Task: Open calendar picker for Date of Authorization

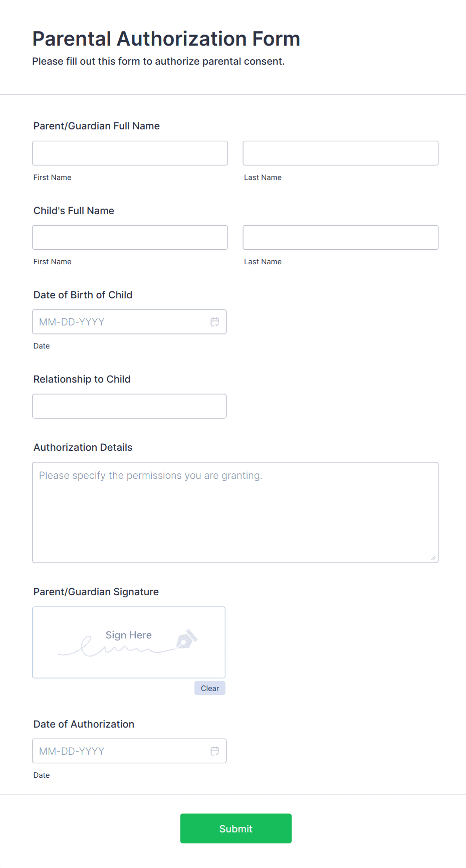Action: (215, 751)
